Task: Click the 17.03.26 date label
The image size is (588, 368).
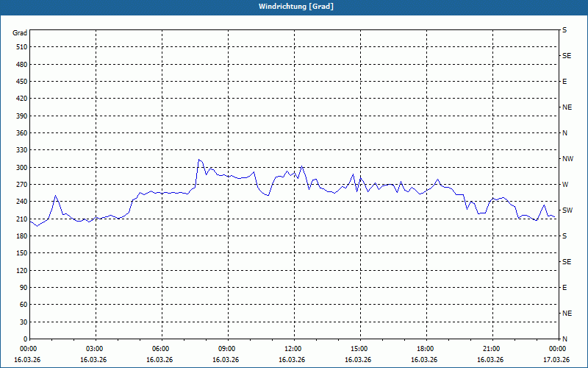Action: point(556,360)
